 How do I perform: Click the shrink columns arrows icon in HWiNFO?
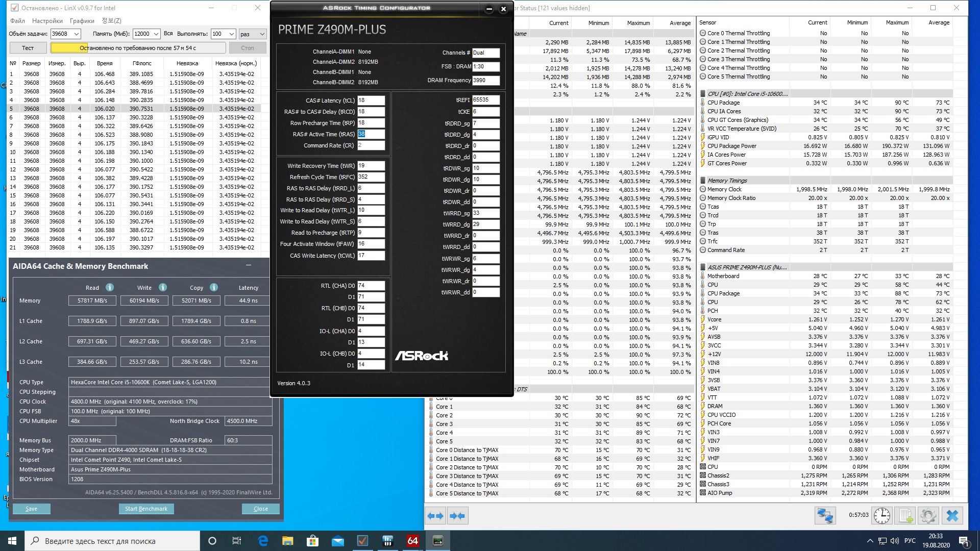click(x=457, y=516)
